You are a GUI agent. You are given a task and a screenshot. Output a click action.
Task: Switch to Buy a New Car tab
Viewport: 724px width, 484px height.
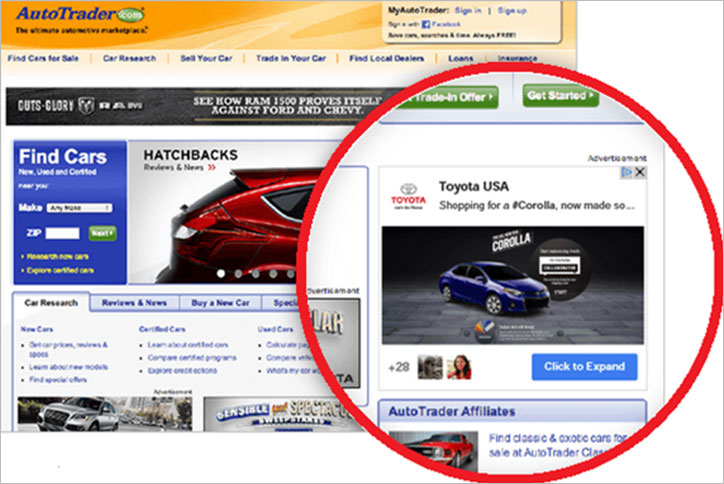(x=220, y=303)
